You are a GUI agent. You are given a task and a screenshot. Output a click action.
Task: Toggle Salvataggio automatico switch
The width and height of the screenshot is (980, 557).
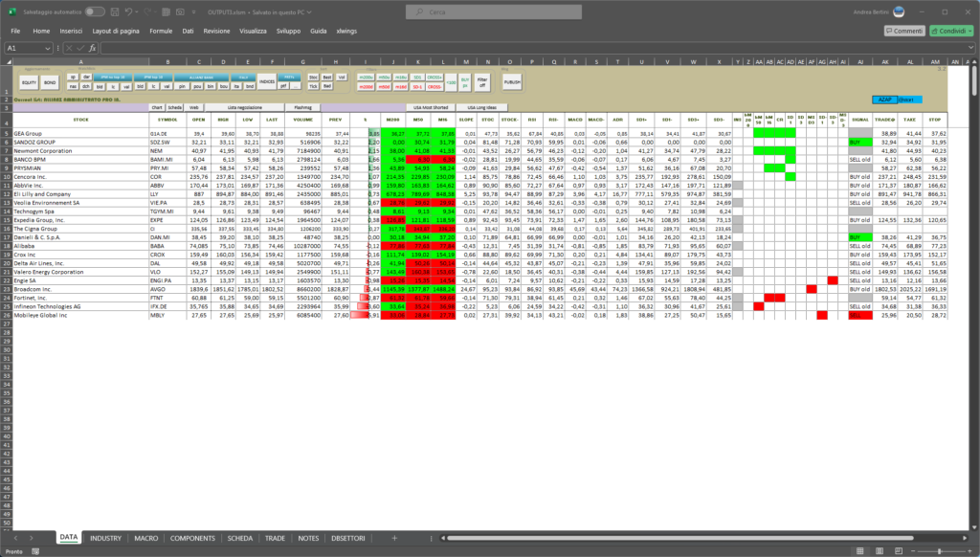click(95, 11)
